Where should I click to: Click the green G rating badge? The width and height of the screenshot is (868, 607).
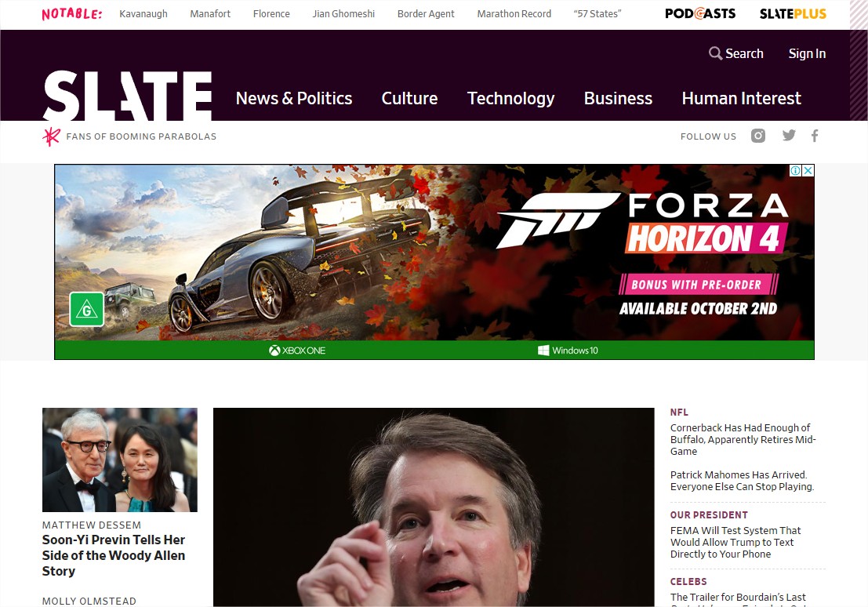86,309
